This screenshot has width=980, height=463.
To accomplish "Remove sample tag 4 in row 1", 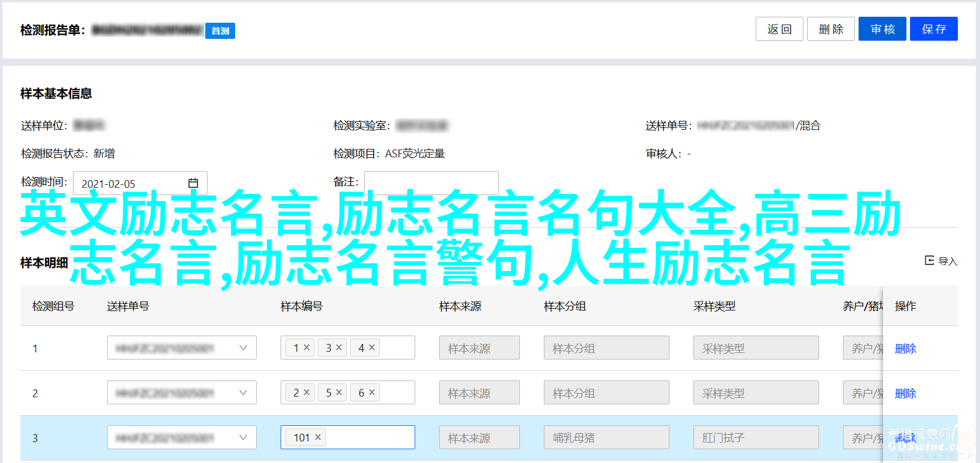I will tap(372, 347).
